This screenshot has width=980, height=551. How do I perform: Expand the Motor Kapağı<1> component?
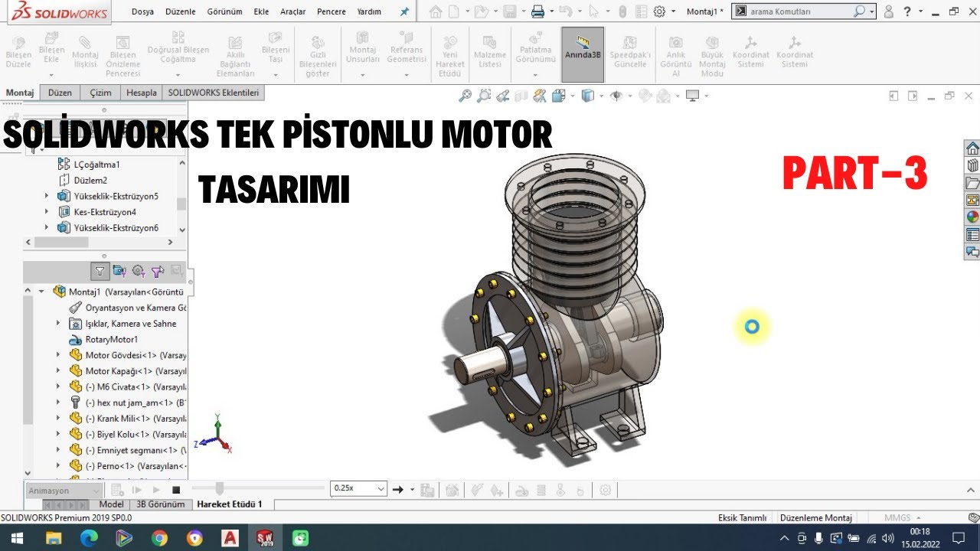(x=58, y=371)
